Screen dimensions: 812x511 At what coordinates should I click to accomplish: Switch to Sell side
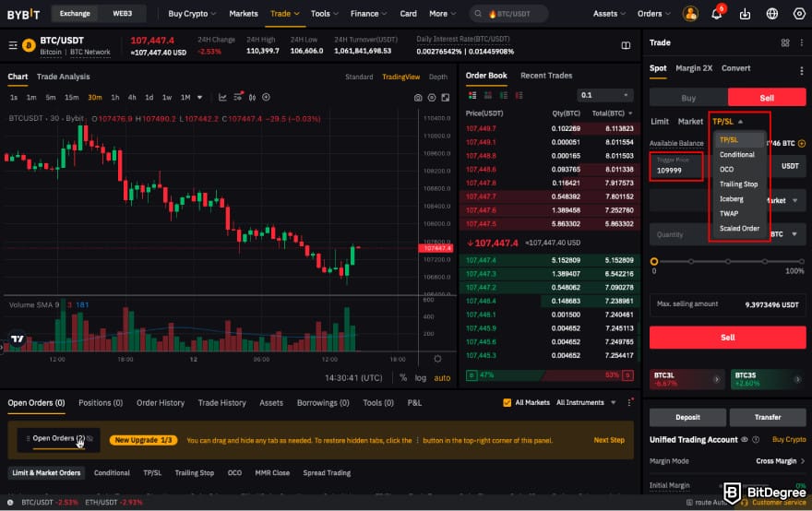(x=767, y=98)
